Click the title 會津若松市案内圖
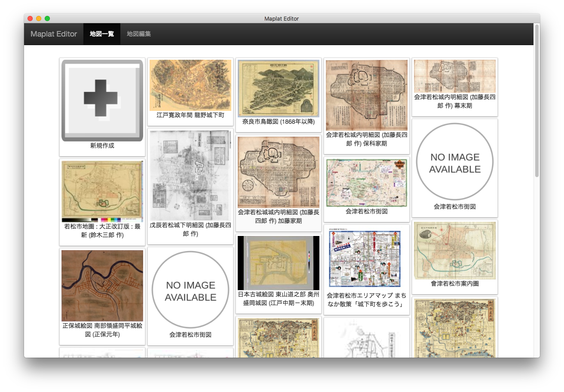Viewport: 564px width, 392px height. coord(455,284)
